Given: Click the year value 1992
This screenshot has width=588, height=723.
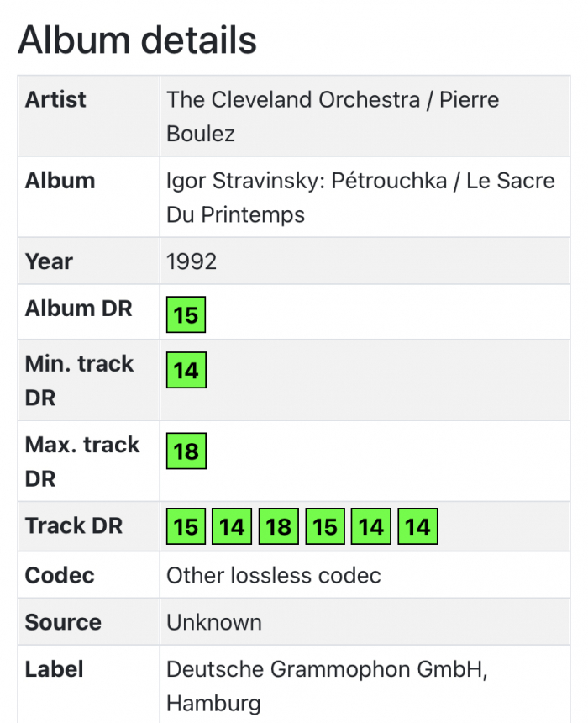Looking at the screenshot, I should coord(192,261).
